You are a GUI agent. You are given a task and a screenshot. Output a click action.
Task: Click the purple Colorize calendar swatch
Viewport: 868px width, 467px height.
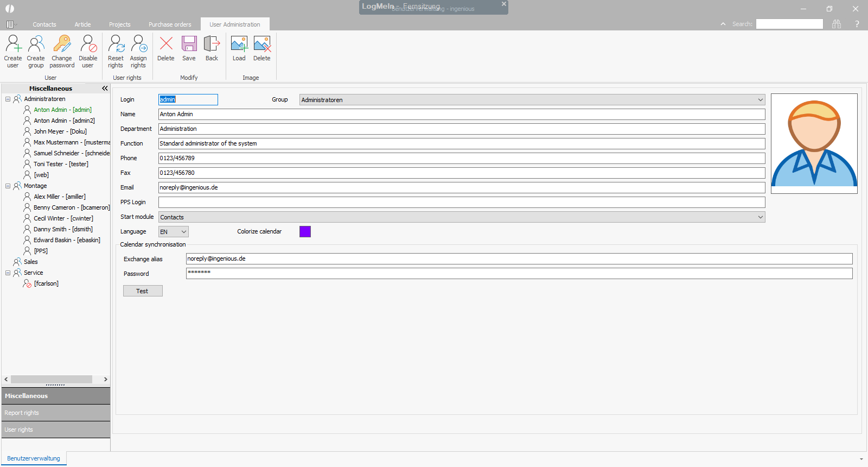pyautogui.click(x=305, y=232)
